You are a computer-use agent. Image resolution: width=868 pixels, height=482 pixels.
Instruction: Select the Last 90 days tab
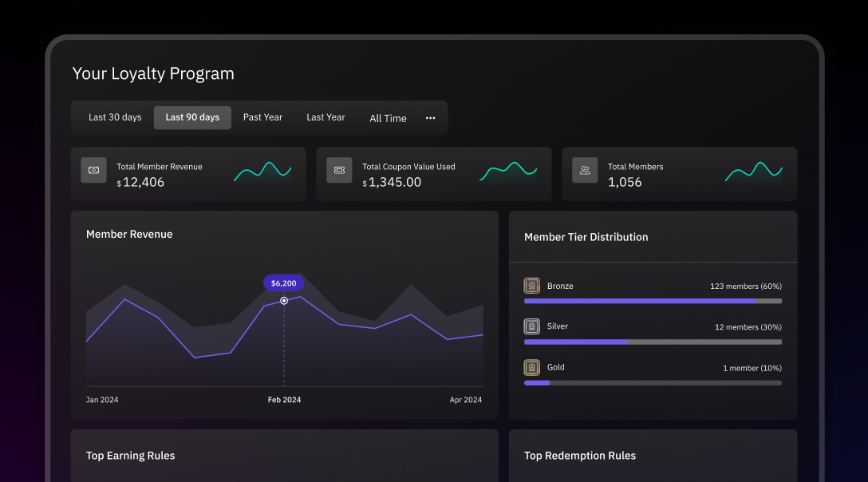coord(192,117)
